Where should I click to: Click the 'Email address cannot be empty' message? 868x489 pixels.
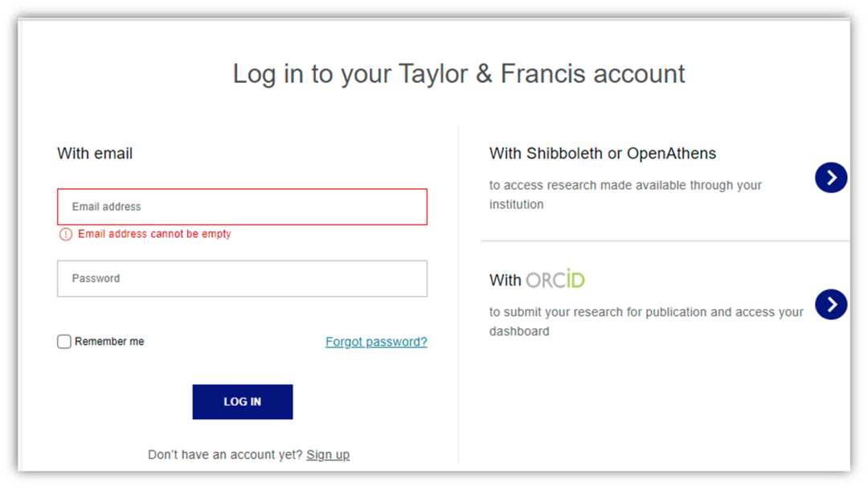pyautogui.click(x=154, y=234)
